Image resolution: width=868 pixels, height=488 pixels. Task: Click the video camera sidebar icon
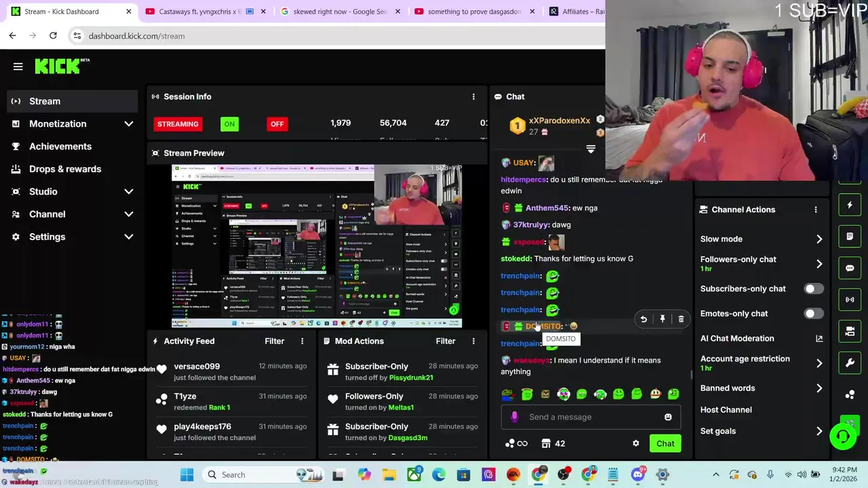[850, 331]
